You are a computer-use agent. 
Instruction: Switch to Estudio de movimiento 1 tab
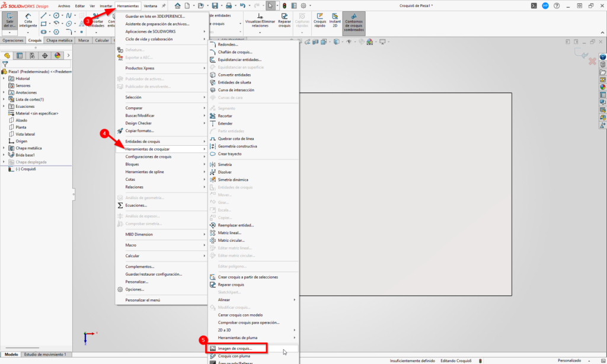[45, 355]
